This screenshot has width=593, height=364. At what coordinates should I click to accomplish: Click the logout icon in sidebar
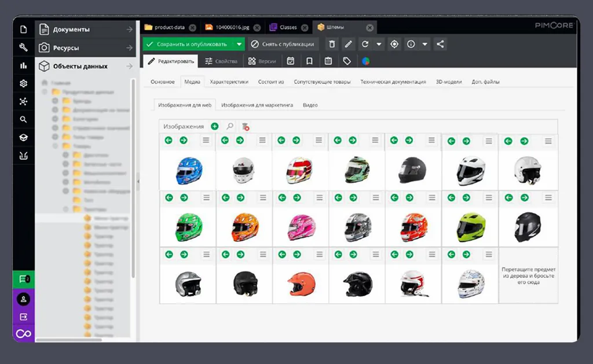(23, 317)
